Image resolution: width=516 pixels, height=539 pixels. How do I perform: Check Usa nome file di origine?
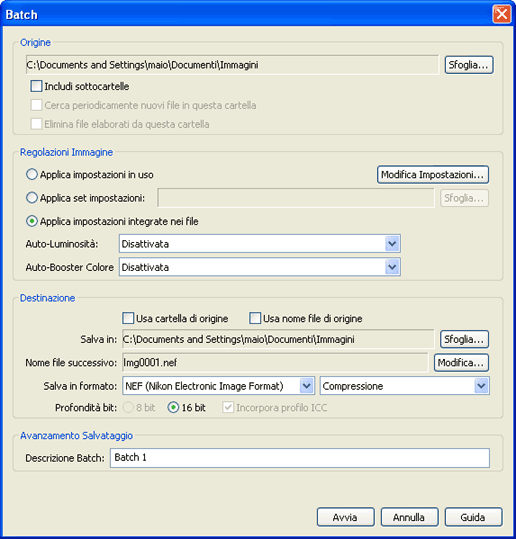[x=255, y=318]
